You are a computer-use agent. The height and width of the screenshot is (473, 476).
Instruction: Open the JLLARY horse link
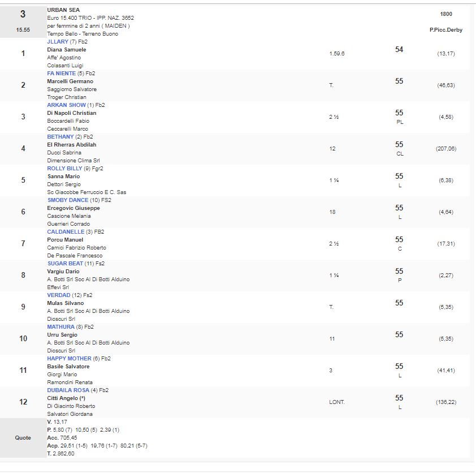(x=58, y=42)
